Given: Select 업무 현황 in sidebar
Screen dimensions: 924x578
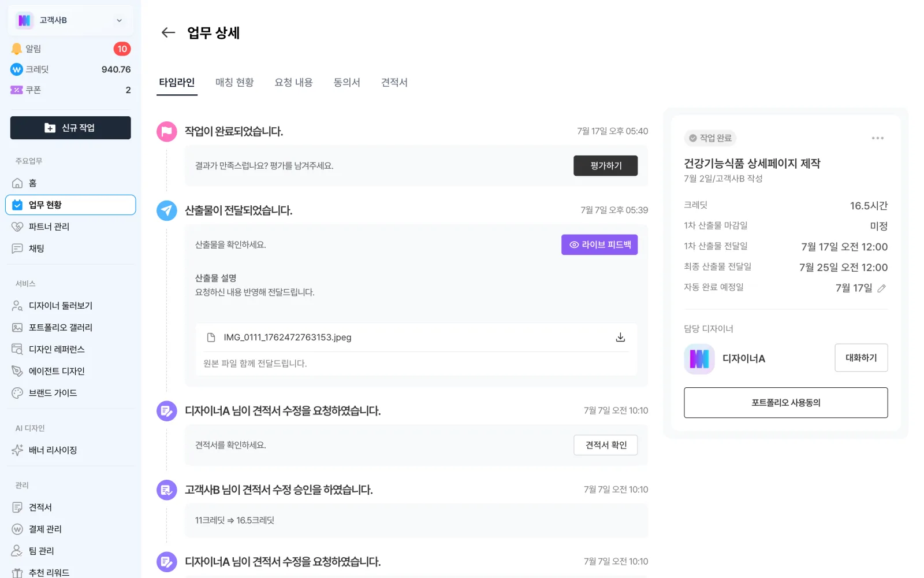Looking at the screenshot, I should click(70, 205).
